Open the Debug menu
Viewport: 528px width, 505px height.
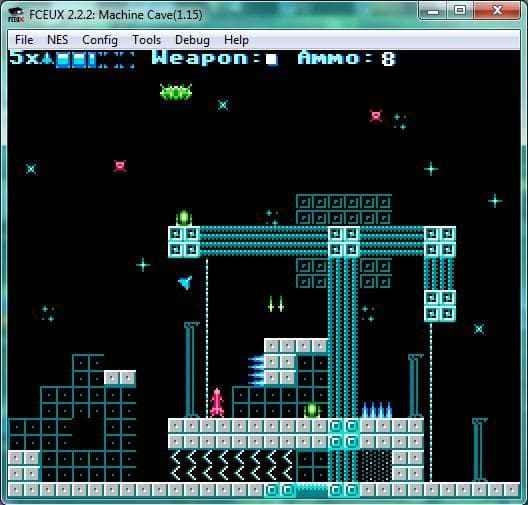click(x=192, y=40)
